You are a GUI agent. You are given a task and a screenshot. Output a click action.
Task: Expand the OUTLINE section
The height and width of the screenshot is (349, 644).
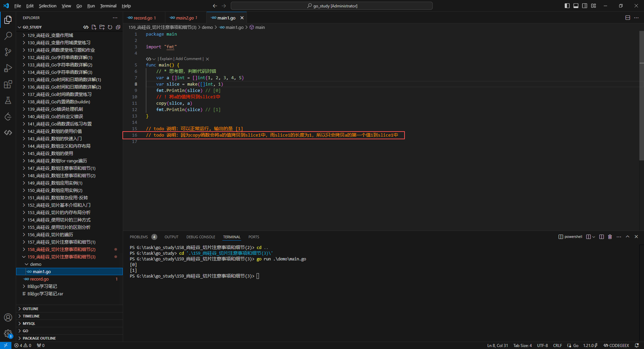[69, 309]
